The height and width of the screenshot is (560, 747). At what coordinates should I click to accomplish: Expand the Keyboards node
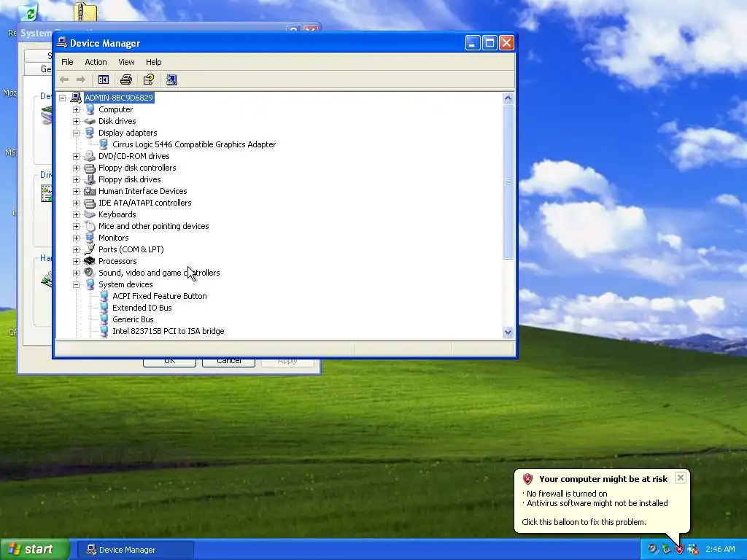pos(76,214)
